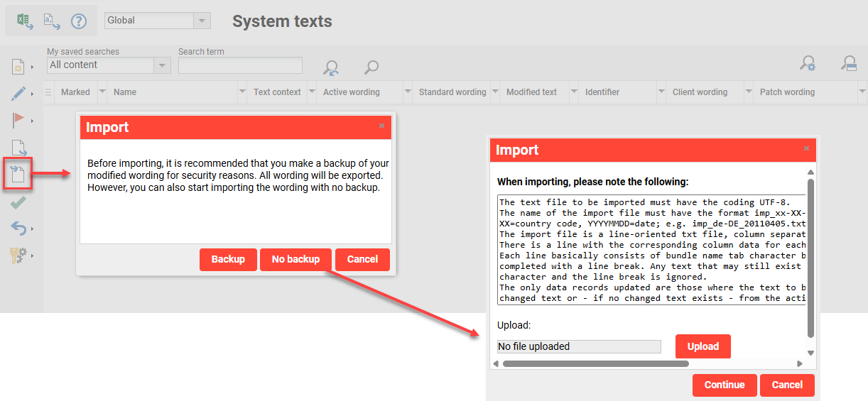Select the pencil edit sidebar icon
868x401 pixels.
click(x=18, y=93)
